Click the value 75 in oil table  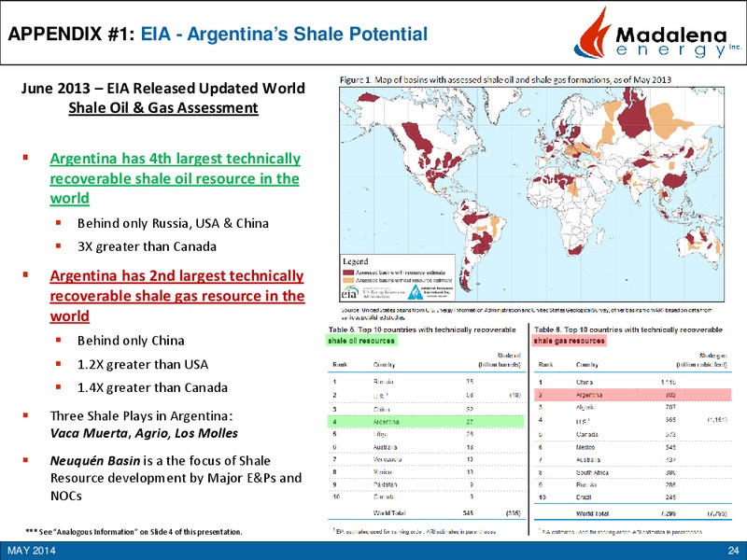click(470, 382)
